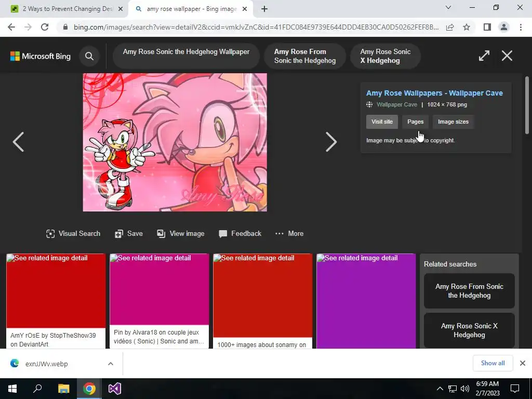Click the page vertical scrollbar
This screenshot has height=399, width=532.
(527, 105)
